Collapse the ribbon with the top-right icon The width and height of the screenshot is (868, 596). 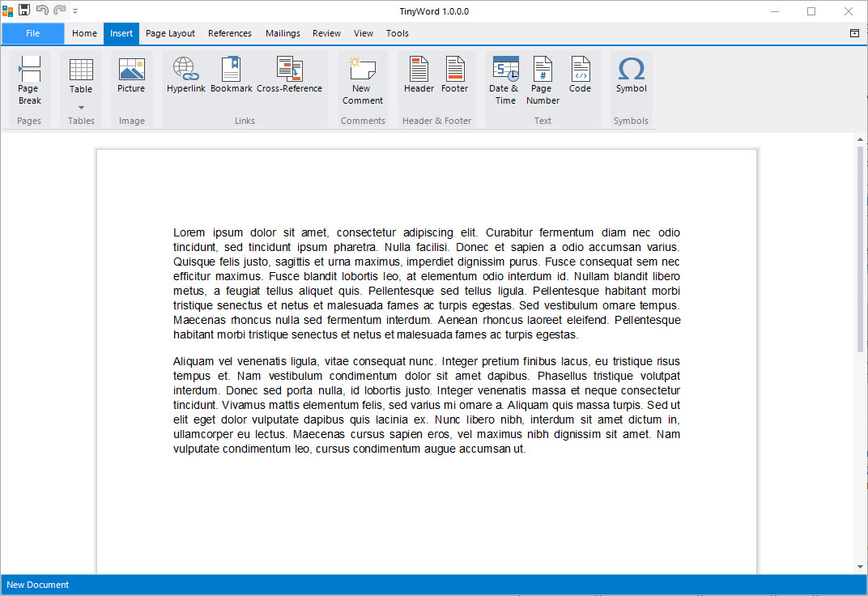click(x=854, y=33)
